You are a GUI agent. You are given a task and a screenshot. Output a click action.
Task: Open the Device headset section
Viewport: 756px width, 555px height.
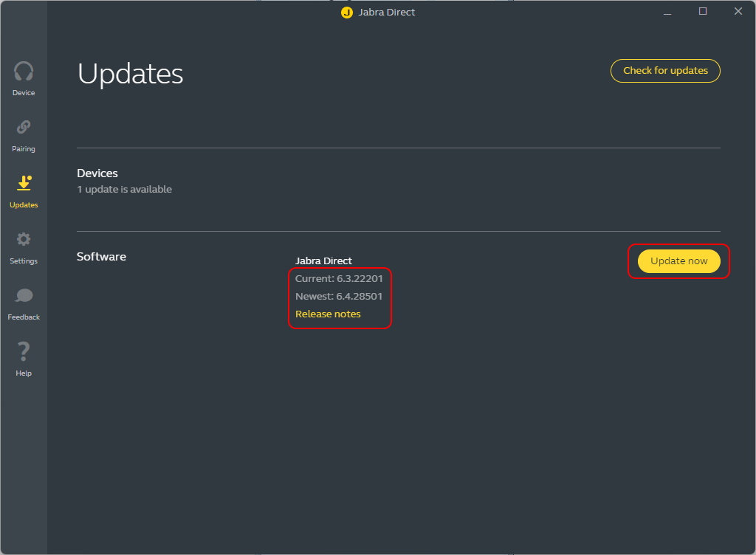click(24, 78)
